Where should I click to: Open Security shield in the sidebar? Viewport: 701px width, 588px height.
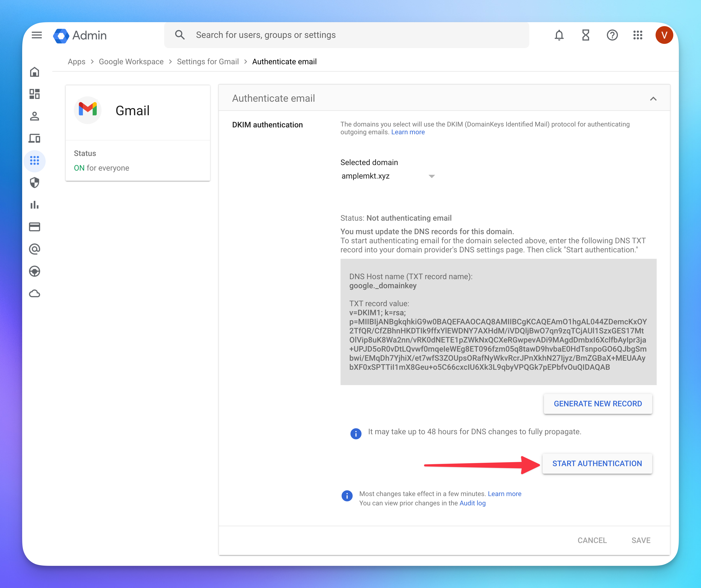pos(35,183)
